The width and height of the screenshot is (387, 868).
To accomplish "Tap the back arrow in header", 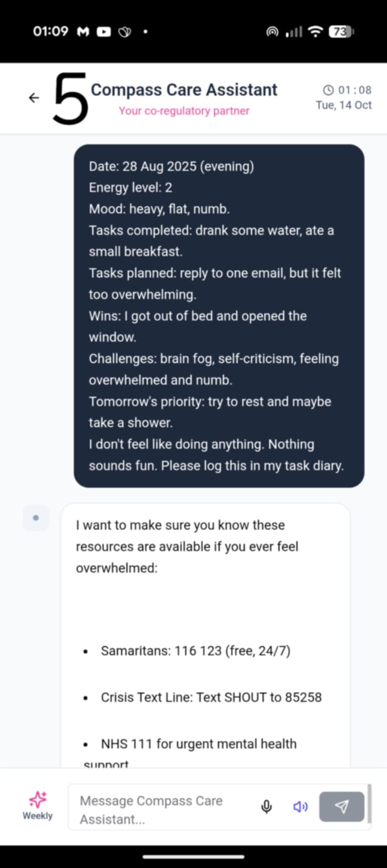I will coord(34,98).
